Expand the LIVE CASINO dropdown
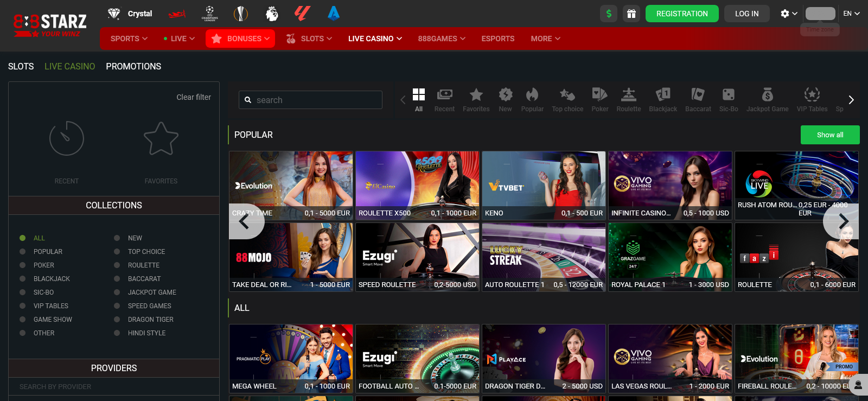 click(375, 39)
